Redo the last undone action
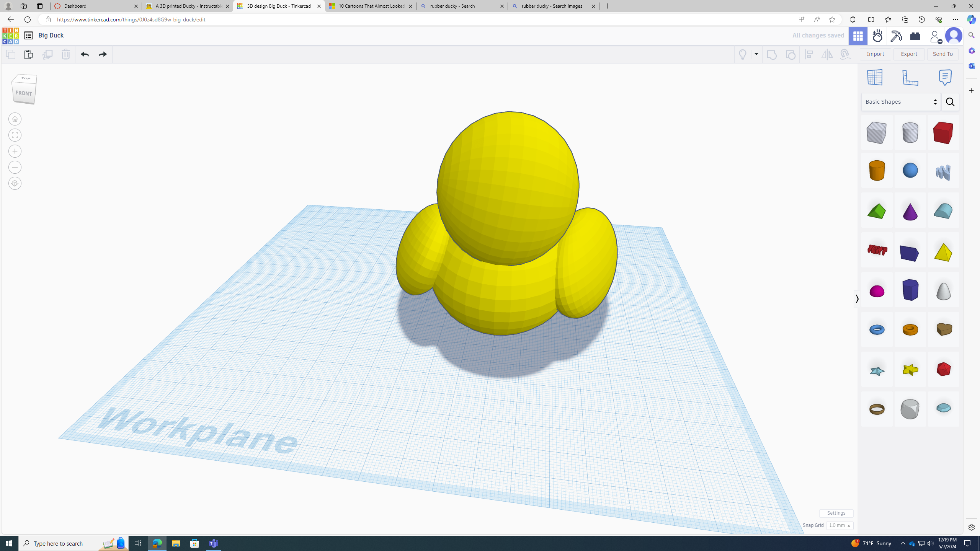 click(x=102, y=54)
